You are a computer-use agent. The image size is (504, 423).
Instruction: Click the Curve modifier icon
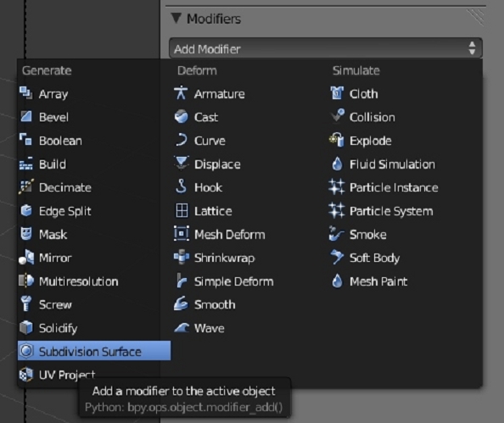(181, 141)
